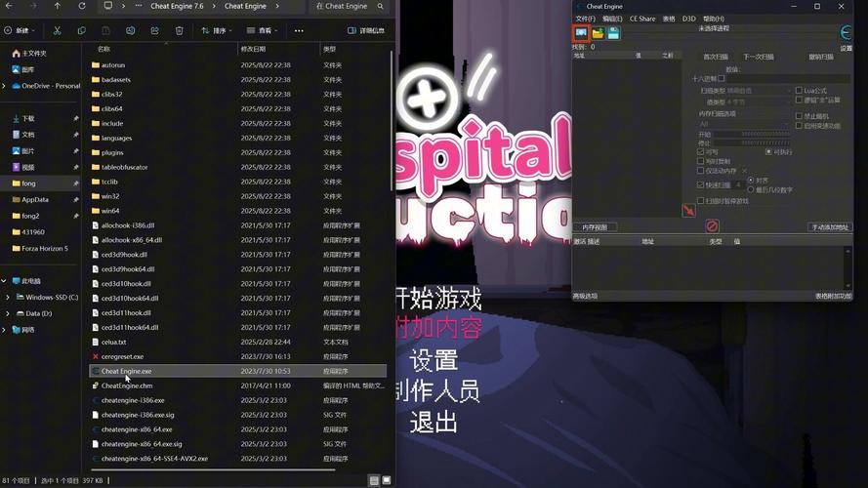Go up one folder level in Explorer

point(58,6)
